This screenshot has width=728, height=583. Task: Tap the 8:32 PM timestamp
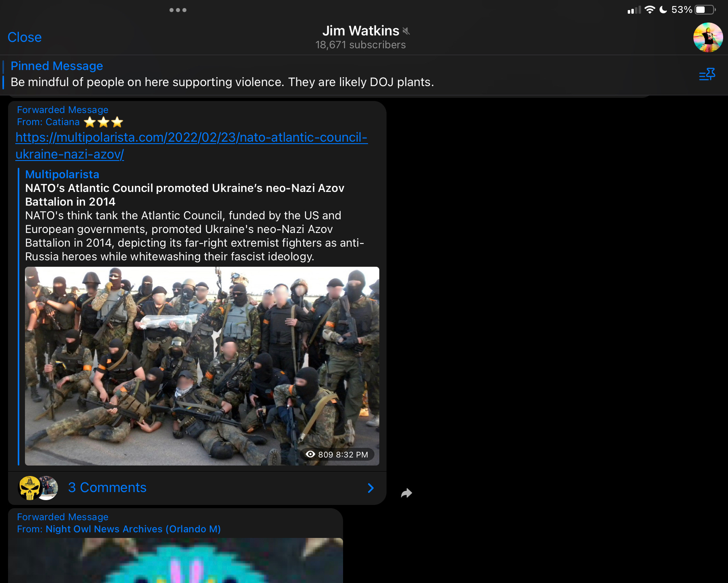352,455
